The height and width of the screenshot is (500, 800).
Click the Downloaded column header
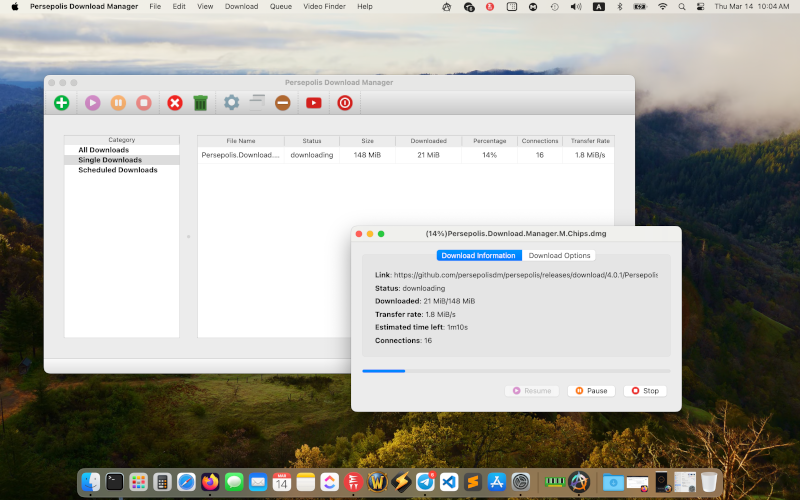(429, 141)
